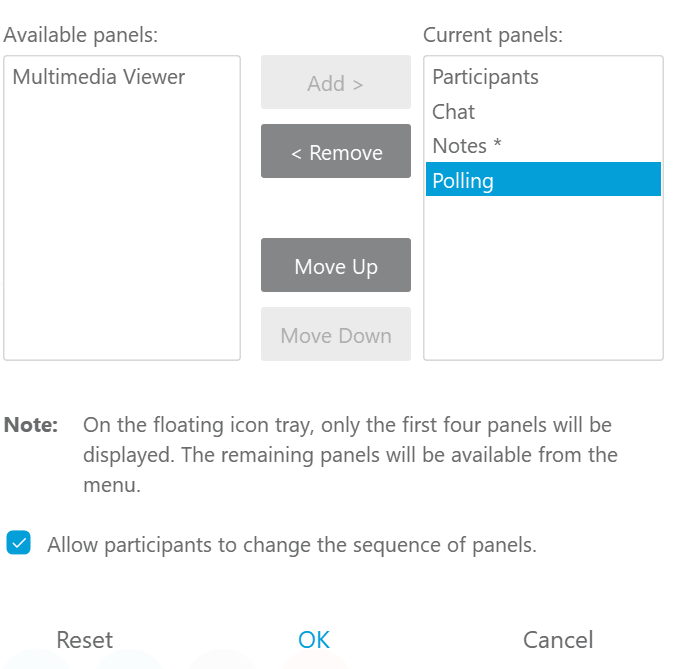Click blank area below Polling entry
681x669 pixels.
(x=543, y=280)
